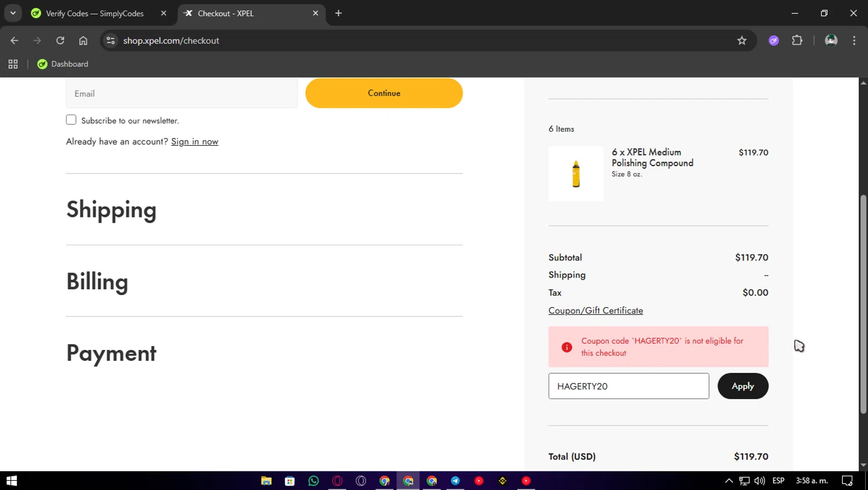Open File Explorer from the taskbar
868x490 pixels.
coord(266,481)
